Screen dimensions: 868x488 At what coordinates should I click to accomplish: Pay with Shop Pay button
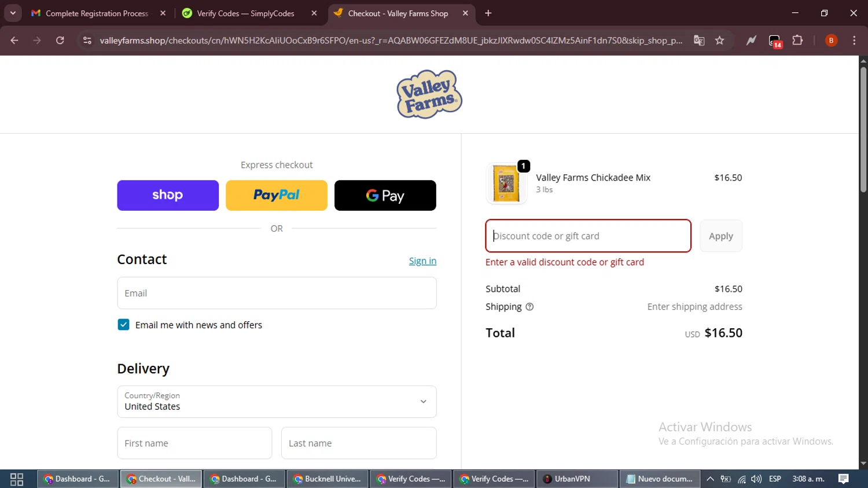click(x=168, y=195)
